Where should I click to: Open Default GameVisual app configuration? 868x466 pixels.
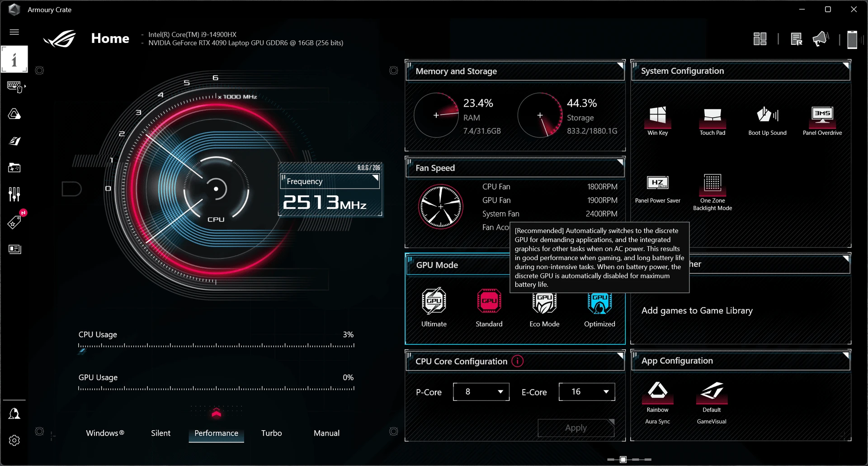coord(712,397)
